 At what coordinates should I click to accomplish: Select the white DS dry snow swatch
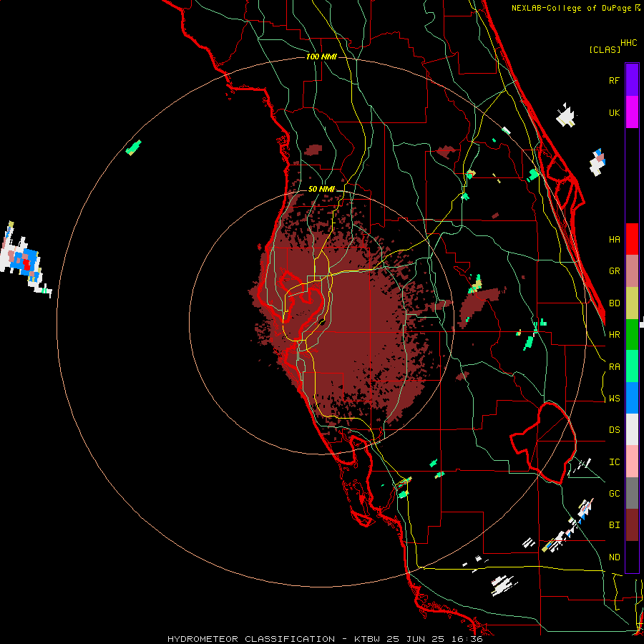(x=632, y=429)
